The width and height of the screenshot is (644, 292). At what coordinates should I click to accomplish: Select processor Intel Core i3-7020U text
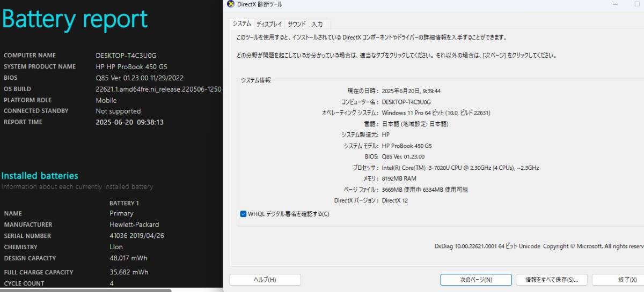pyautogui.click(x=460, y=168)
